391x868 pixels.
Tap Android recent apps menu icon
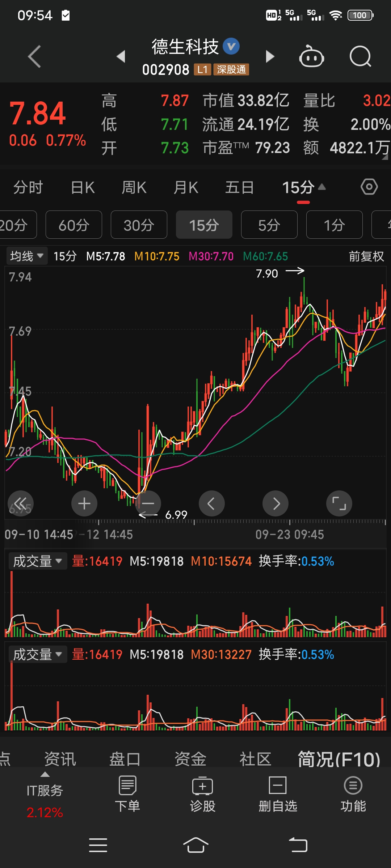point(98,845)
